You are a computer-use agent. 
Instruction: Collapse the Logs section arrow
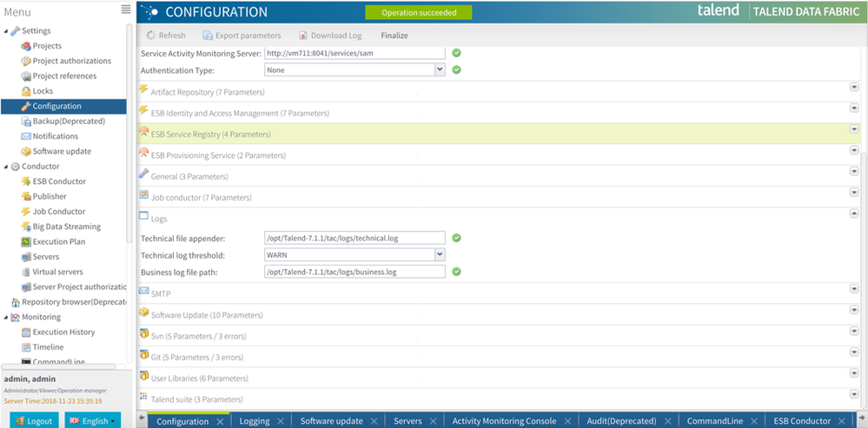pos(853,214)
